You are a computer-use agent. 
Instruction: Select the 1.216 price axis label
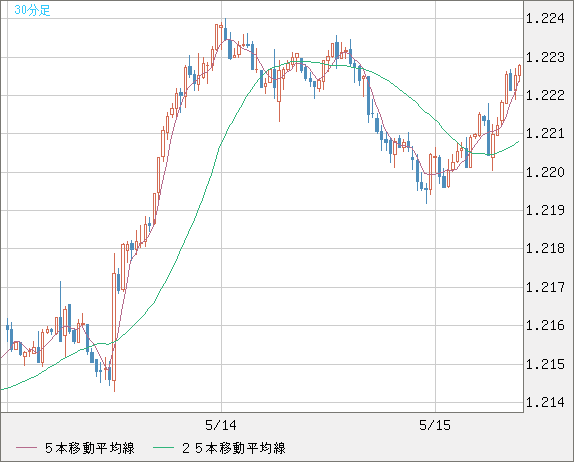545,325
